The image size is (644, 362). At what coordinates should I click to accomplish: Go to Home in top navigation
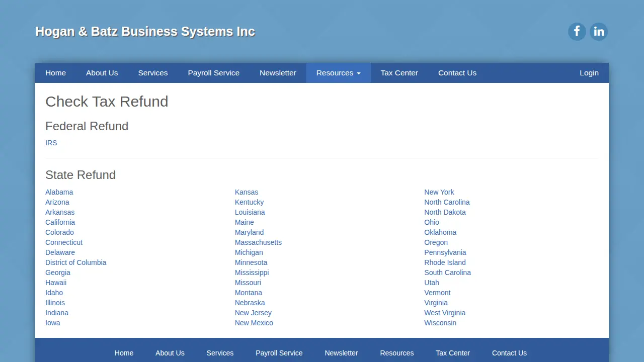(x=55, y=73)
